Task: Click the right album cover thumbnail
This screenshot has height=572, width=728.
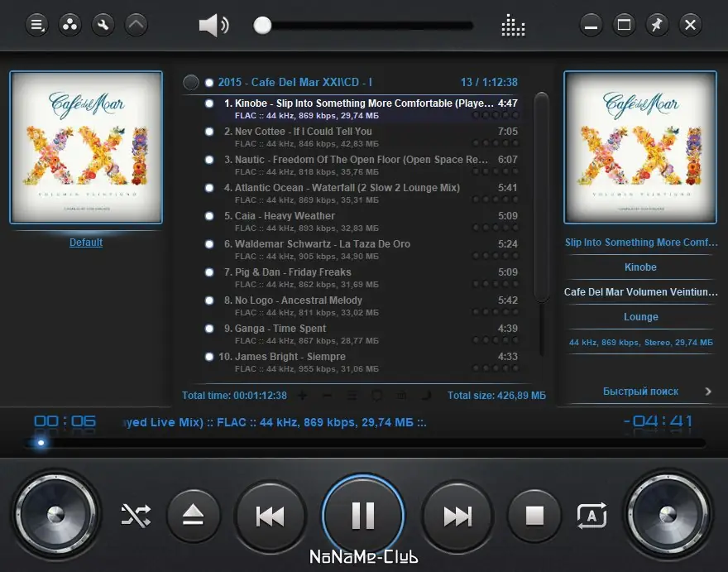Action: (640, 147)
